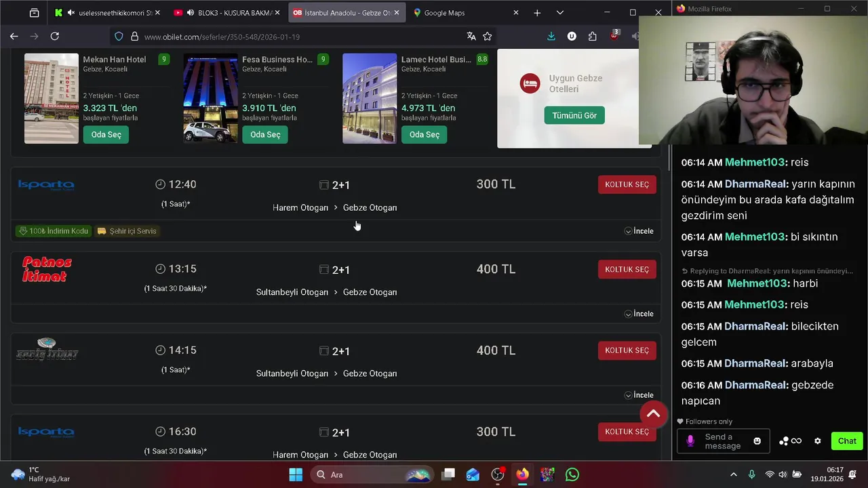The image size is (868, 488).
Task: Close the Google Maps tab
Action: click(x=516, y=13)
